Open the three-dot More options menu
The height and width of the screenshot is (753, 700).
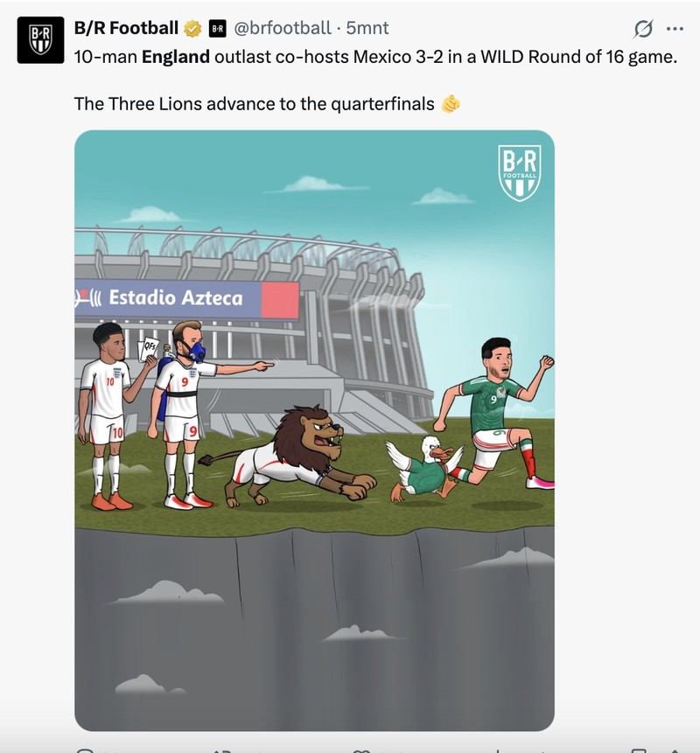675,29
